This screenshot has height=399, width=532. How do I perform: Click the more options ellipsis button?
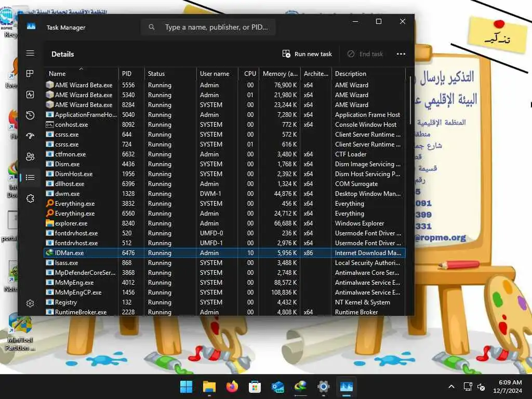tap(401, 54)
